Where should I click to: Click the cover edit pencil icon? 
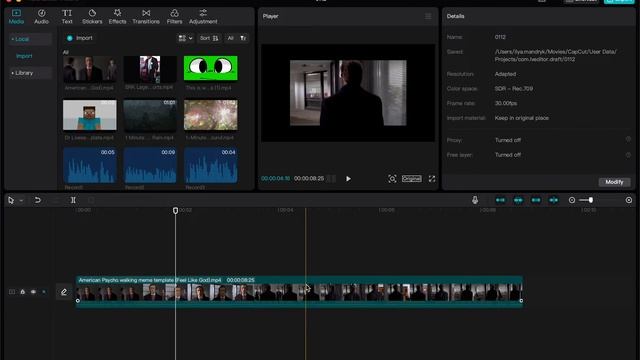pos(64,292)
